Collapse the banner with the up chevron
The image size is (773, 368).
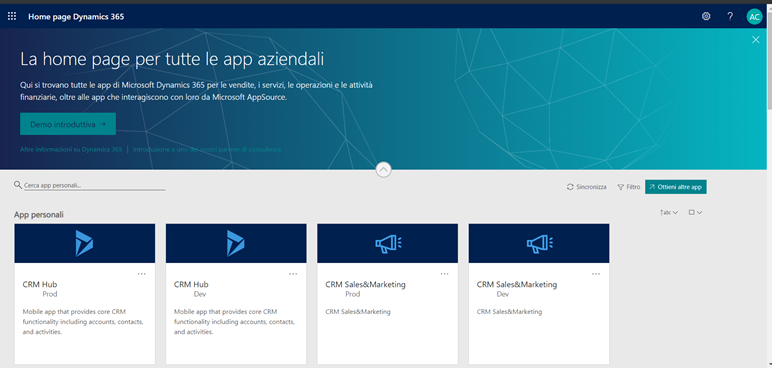pos(384,170)
